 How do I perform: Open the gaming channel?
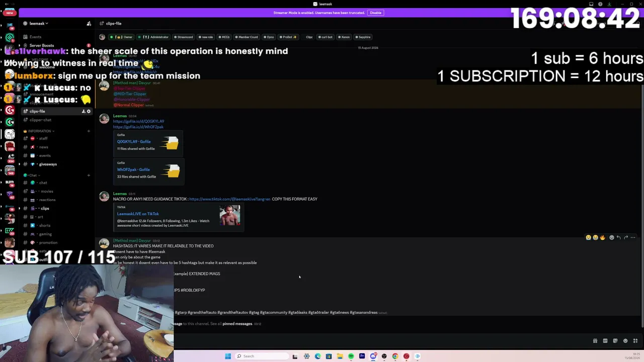coord(56,234)
